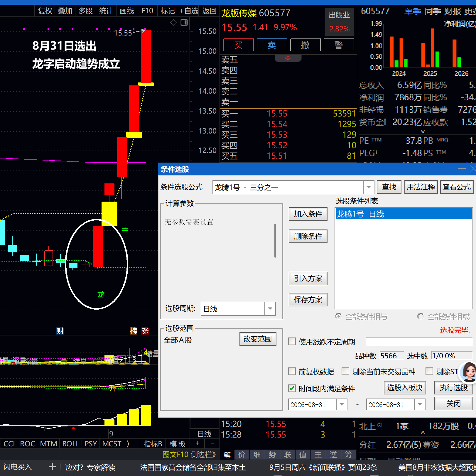Remove an indicator pane with the minus button

213,443
